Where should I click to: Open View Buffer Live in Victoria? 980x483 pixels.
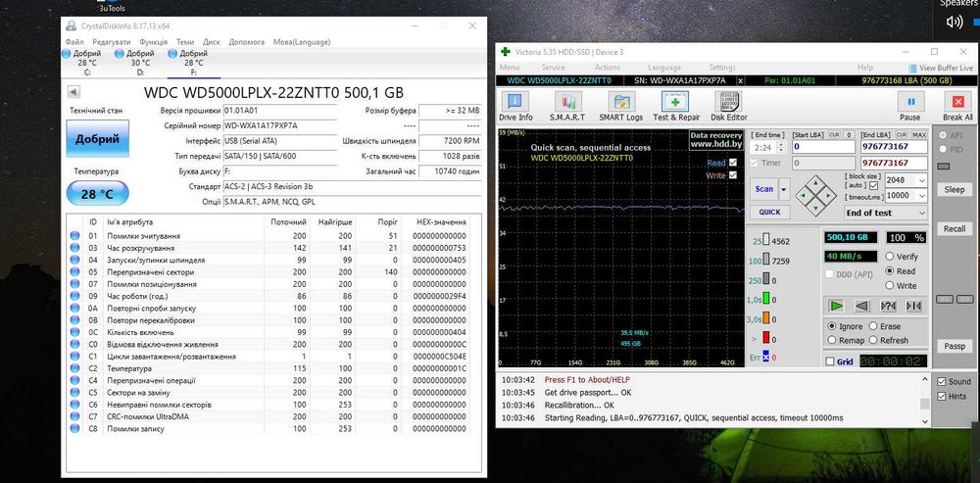click(941, 68)
